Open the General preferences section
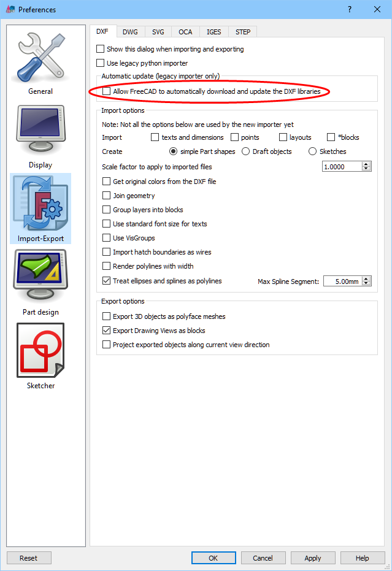 coord(40,63)
